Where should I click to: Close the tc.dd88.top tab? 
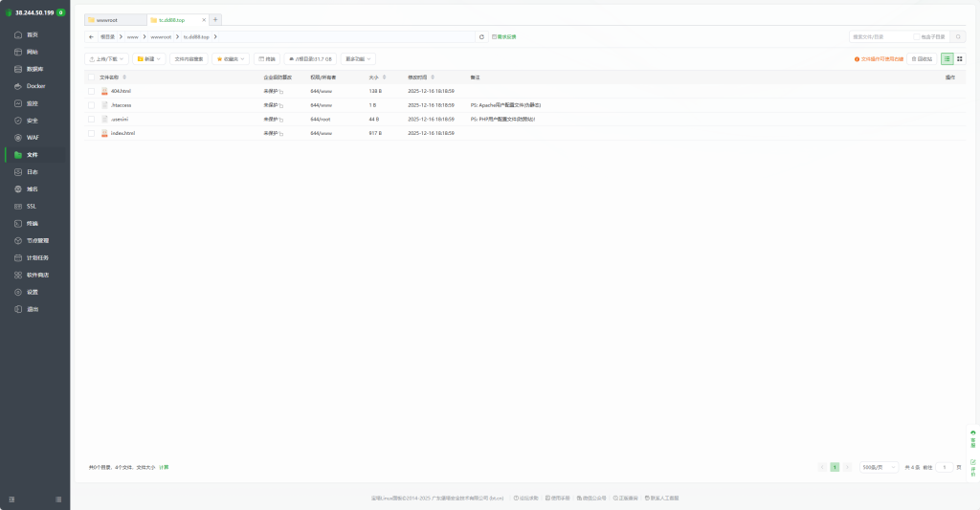tap(204, 20)
